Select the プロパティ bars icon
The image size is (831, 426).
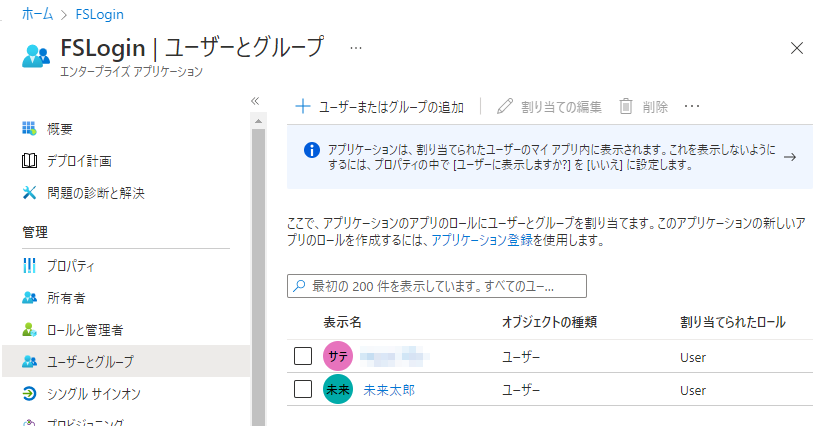coord(29,265)
